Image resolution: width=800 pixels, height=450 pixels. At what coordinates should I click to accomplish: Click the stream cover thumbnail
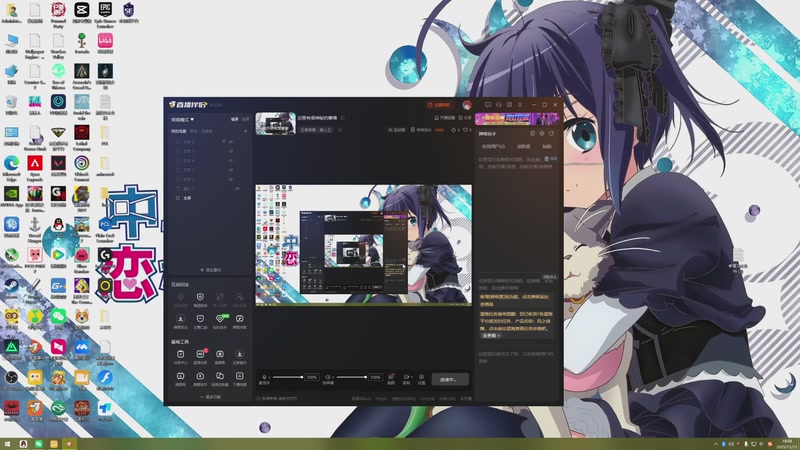[276, 123]
